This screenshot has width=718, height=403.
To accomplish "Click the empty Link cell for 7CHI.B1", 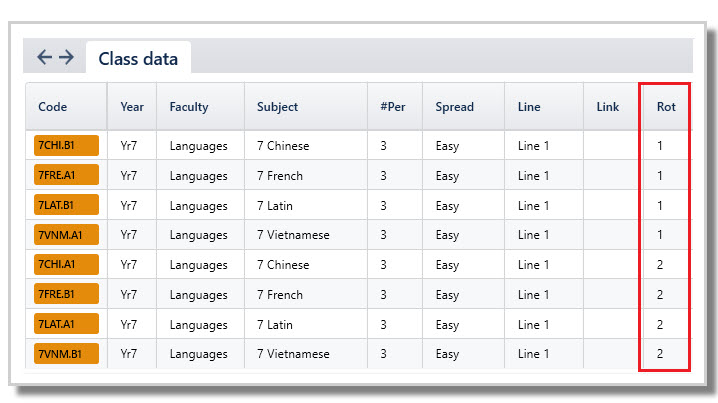I will [611, 146].
